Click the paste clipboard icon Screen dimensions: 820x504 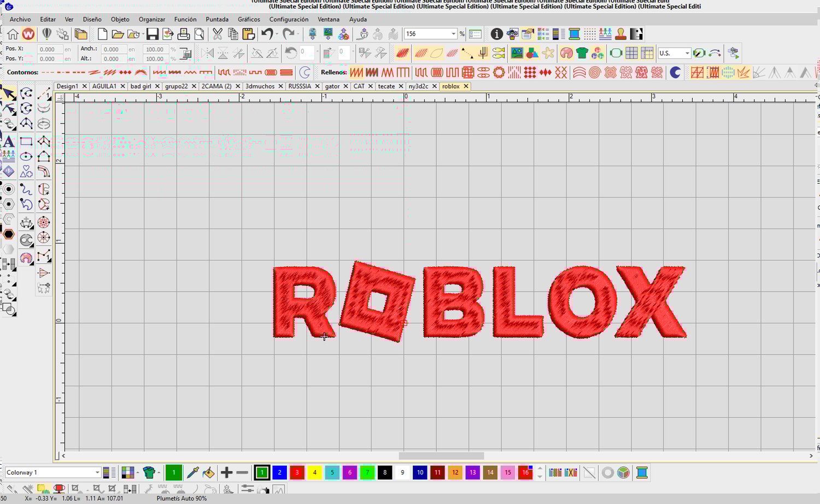tap(248, 34)
